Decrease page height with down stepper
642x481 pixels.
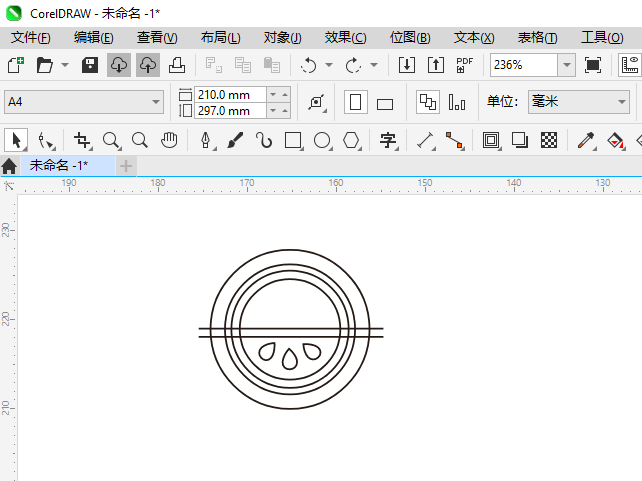[x=273, y=111]
